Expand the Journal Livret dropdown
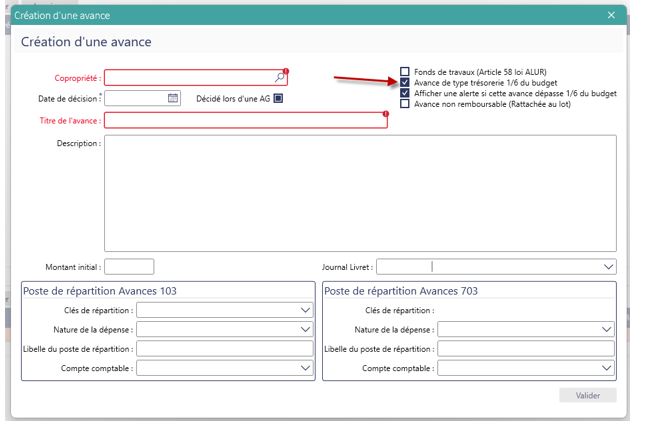 [x=608, y=267]
